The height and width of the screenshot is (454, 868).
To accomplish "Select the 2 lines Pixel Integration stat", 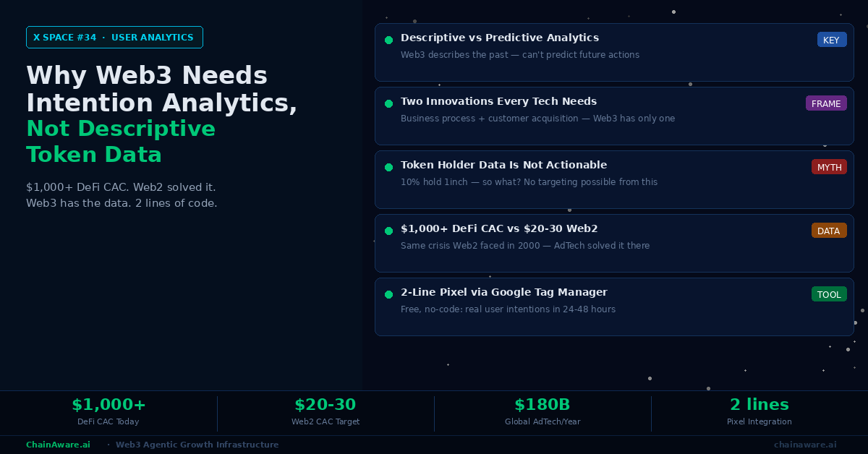I will (x=759, y=411).
